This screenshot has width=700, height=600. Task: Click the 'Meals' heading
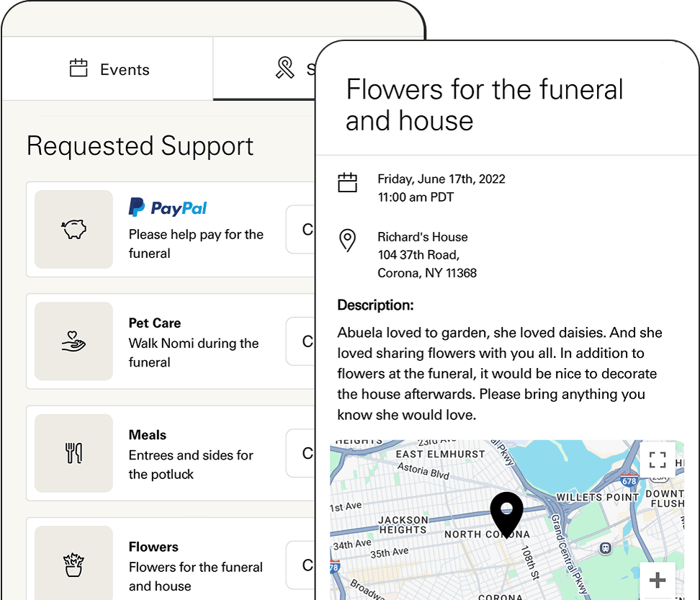(x=148, y=435)
